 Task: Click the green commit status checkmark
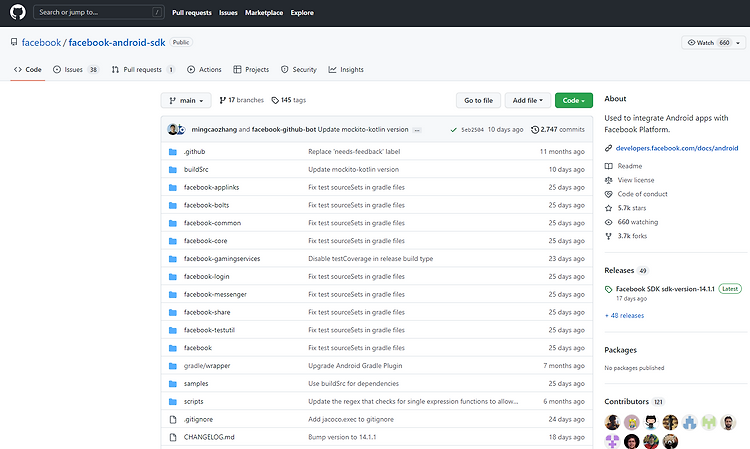453,130
